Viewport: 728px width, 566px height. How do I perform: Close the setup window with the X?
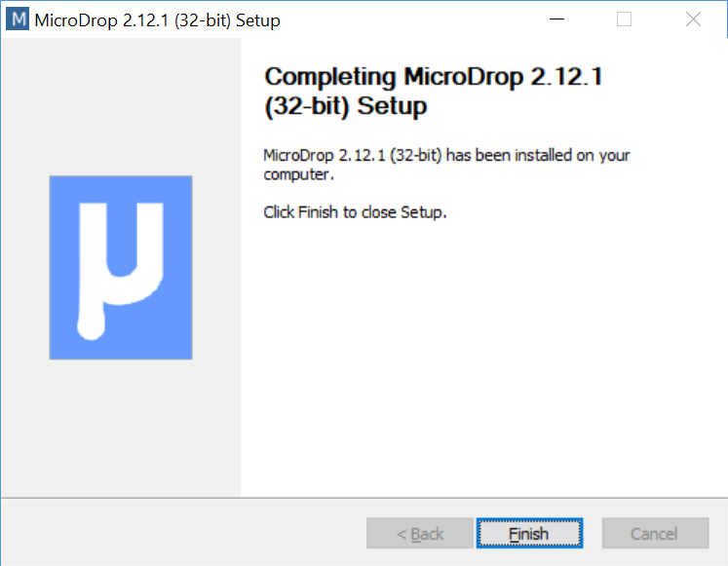tap(693, 19)
